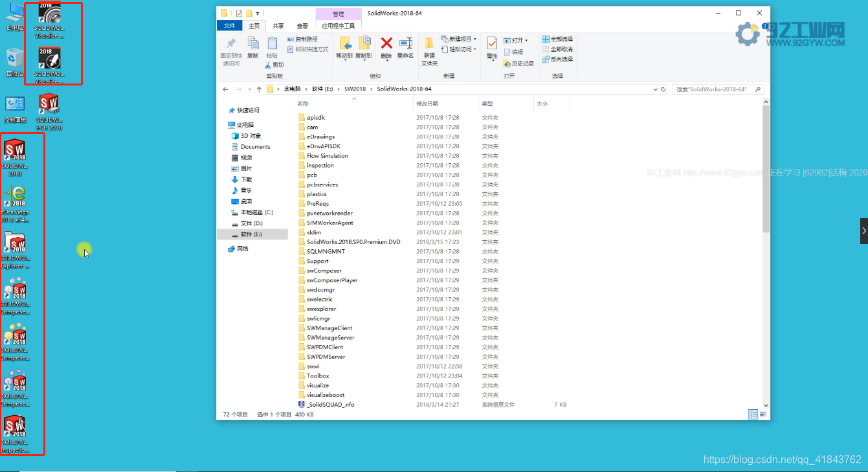868x472 pixels.
Task: Open the 文件 (File) tab
Action: click(230, 26)
